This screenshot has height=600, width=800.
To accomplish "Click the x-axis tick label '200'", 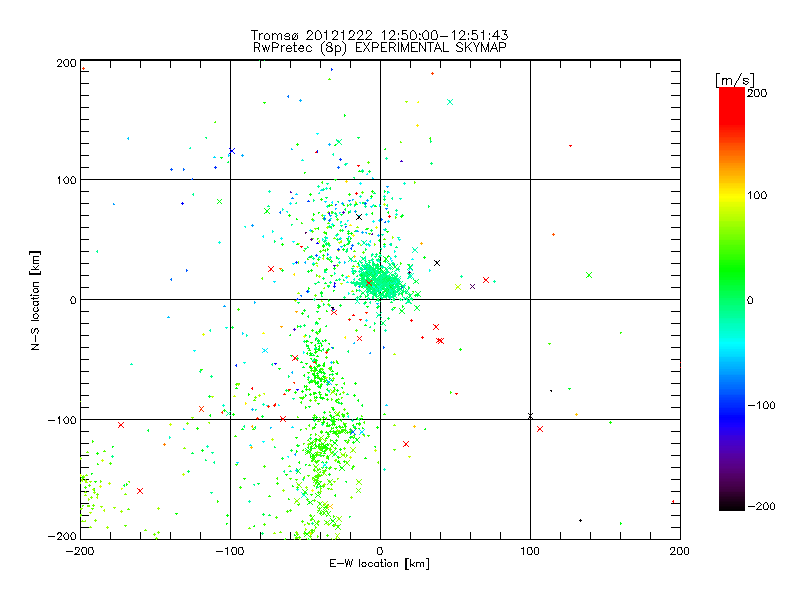I will [680, 551].
